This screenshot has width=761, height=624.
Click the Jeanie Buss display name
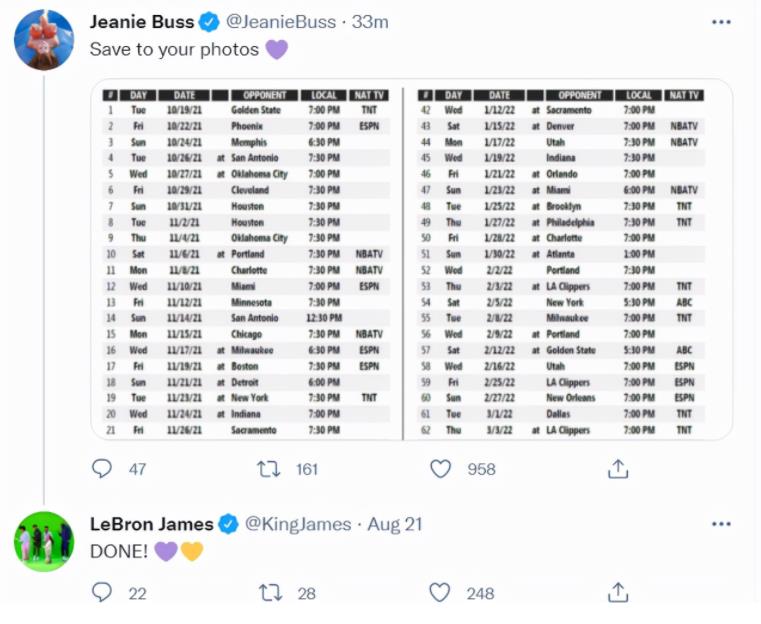point(141,22)
